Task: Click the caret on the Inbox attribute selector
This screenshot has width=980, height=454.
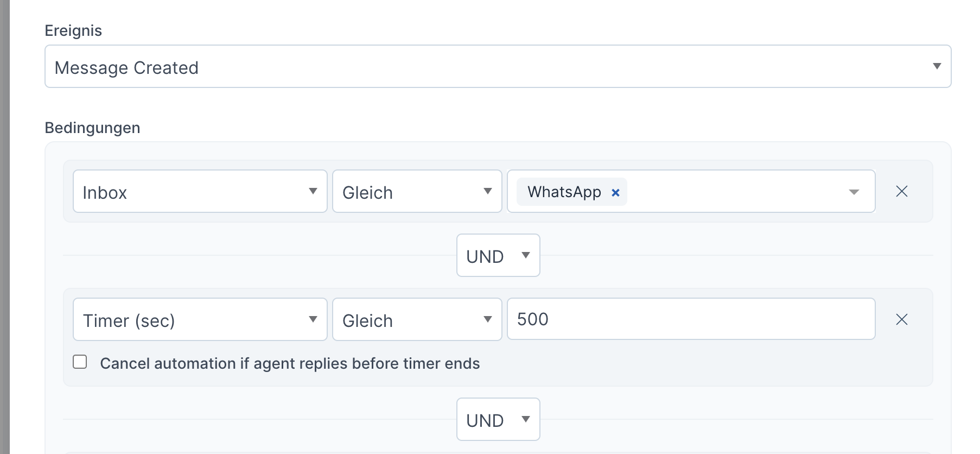Action: (314, 191)
